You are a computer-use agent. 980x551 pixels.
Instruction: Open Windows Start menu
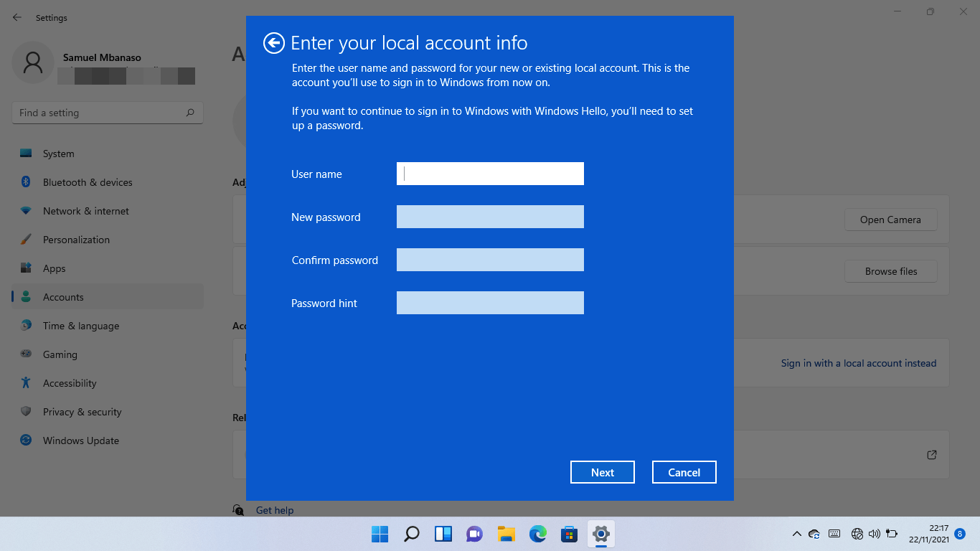pyautogui.click(x=380, y=534)
